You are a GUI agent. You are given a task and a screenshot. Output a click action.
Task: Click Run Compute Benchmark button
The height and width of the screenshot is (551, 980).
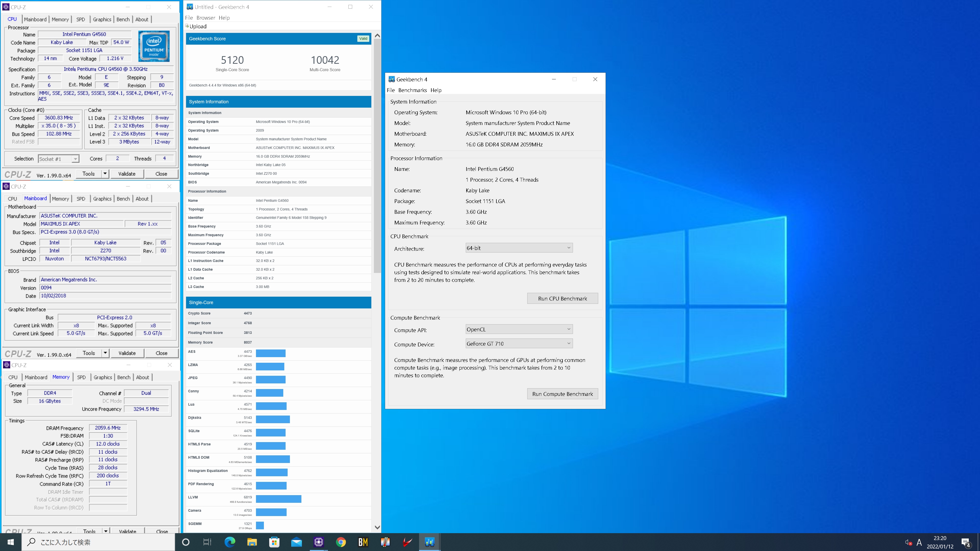click(x=562, y=394)
